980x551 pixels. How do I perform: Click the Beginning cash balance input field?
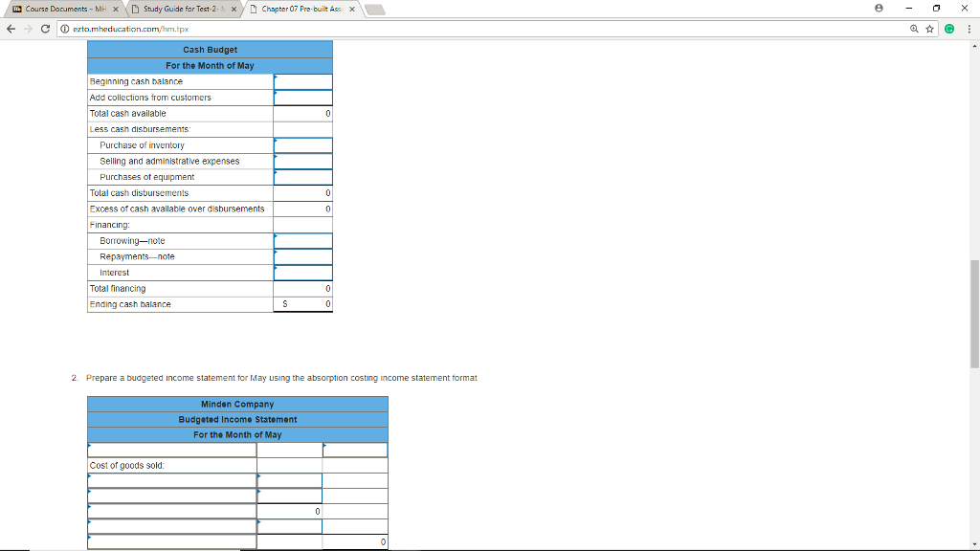coord(301,80)
